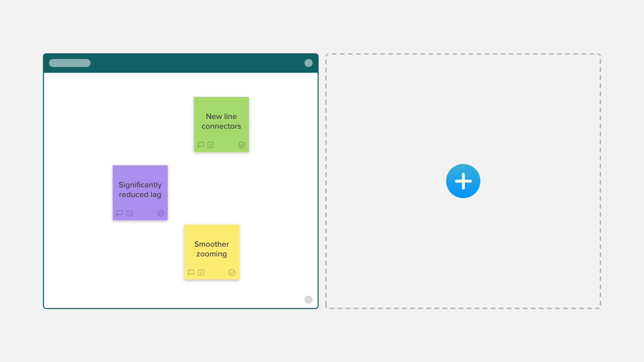Image resolution: width=644 pixels, height=362 pixels.
Task: Click the Smoother zooming text on the yellow note
Action: [x=212, y=249]
